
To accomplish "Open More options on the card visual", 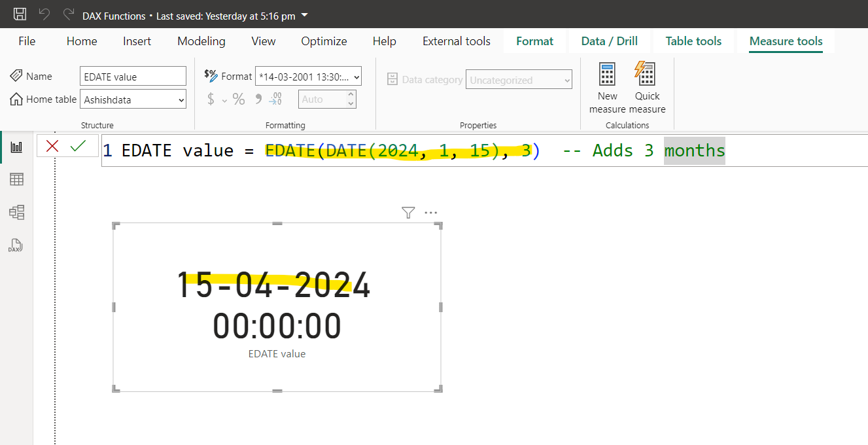I will [430, 213].
